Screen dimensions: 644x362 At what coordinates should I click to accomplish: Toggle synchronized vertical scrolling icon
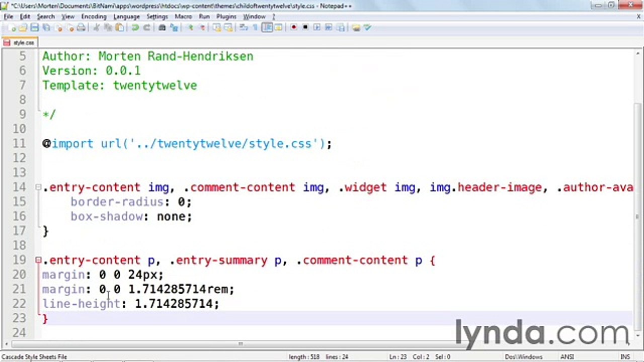pos(216,28)
